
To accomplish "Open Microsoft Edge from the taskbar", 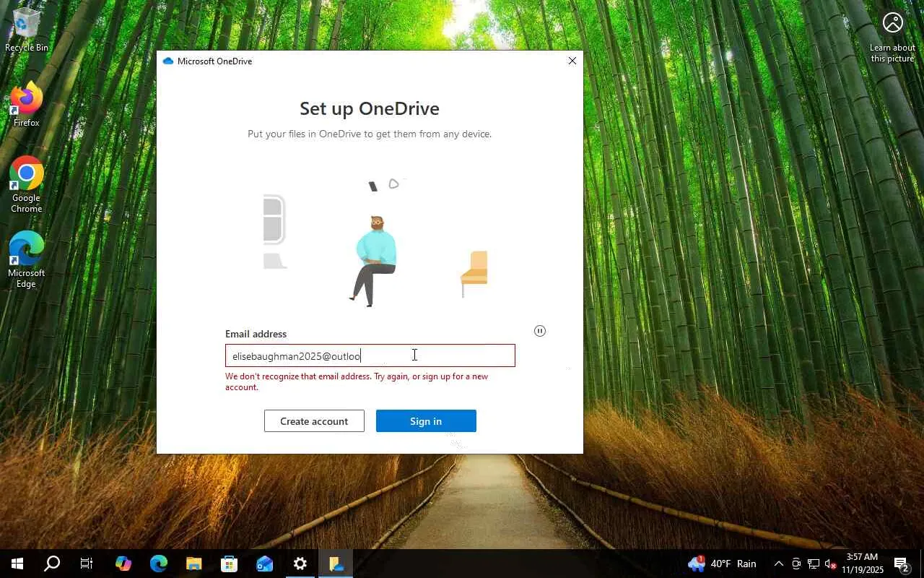I will [x=158, y=564].
